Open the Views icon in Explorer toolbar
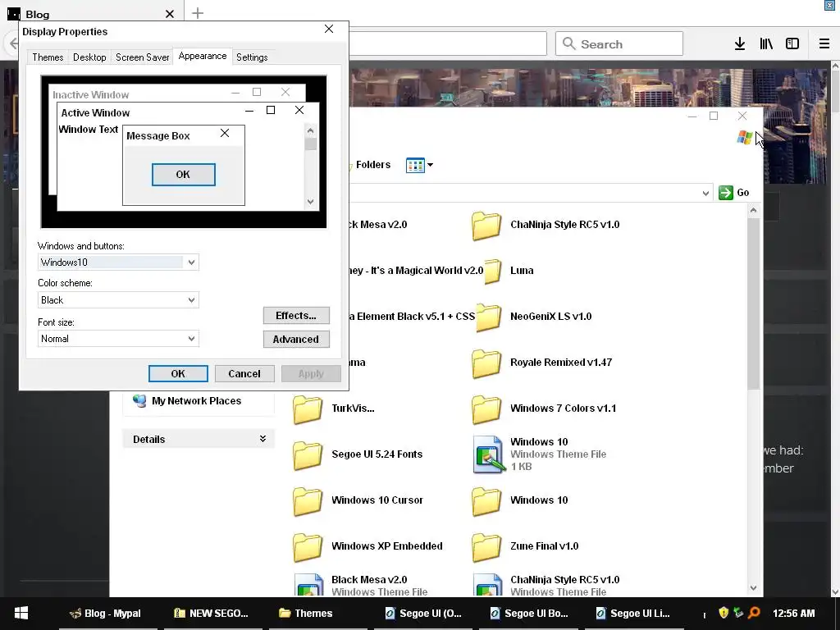 click(x=415, y=165)
